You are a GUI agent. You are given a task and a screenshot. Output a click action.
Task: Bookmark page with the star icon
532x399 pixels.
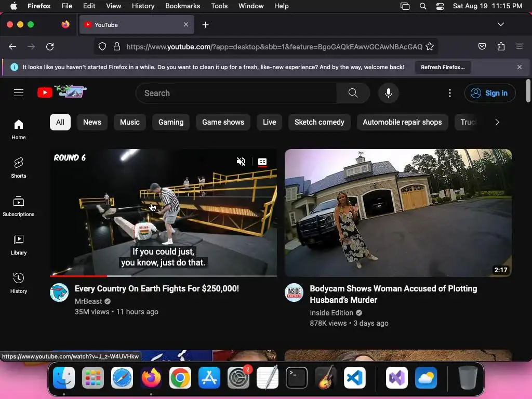[x=430, y=46]
